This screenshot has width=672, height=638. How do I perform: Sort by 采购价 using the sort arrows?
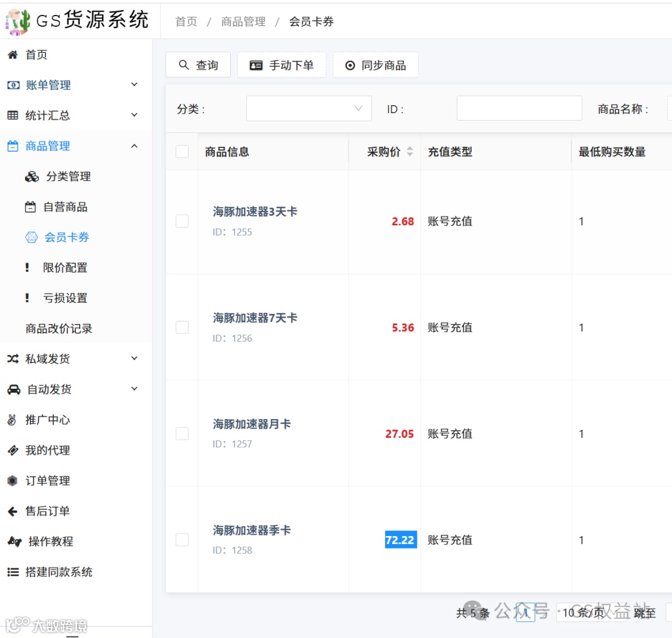coord(409,152)
